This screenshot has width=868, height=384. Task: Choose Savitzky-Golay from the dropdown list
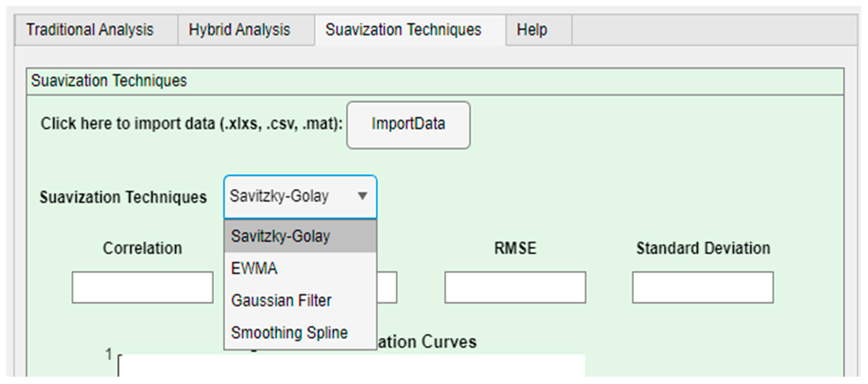(300, 236)
